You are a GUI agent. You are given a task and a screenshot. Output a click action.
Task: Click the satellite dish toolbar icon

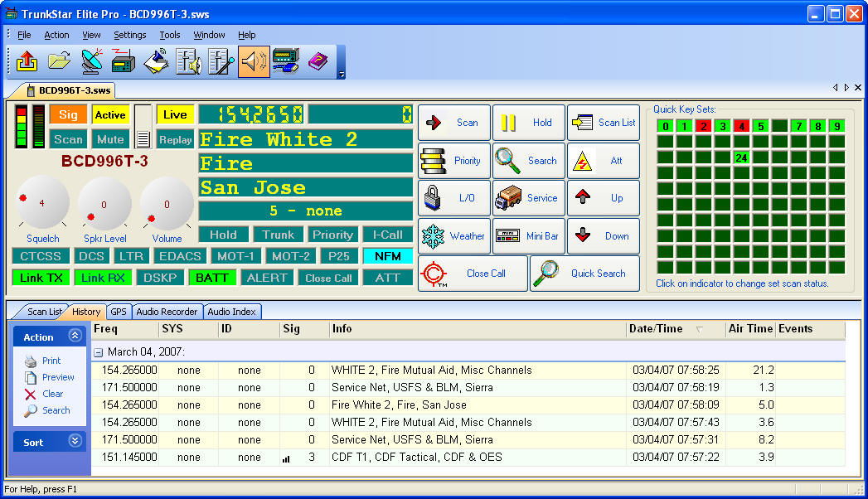coord(91,61)
